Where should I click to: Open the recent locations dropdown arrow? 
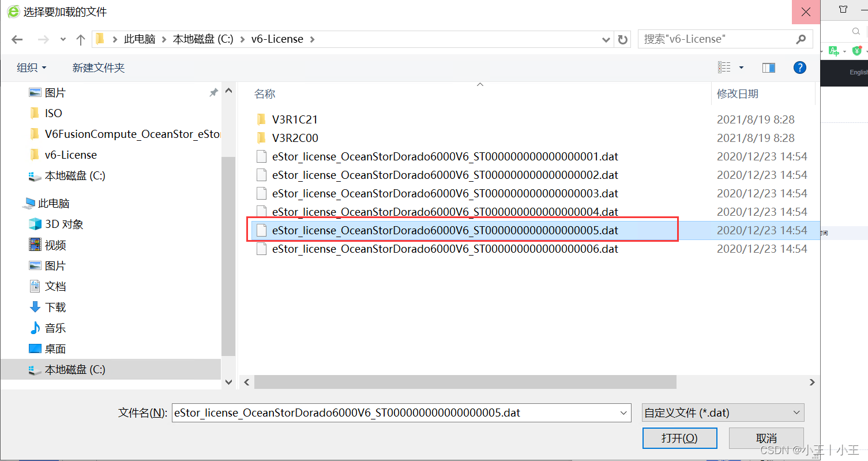click(63, 40)
